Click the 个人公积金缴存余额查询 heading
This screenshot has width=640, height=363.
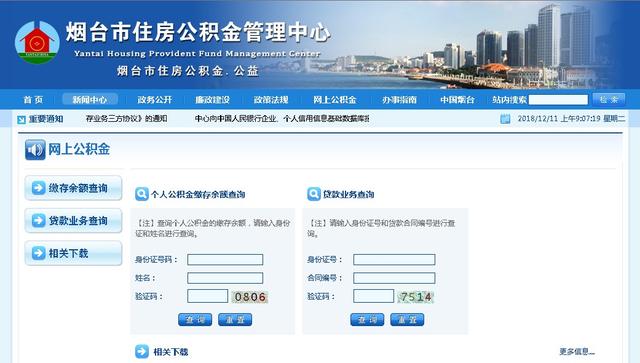(198, 194)
